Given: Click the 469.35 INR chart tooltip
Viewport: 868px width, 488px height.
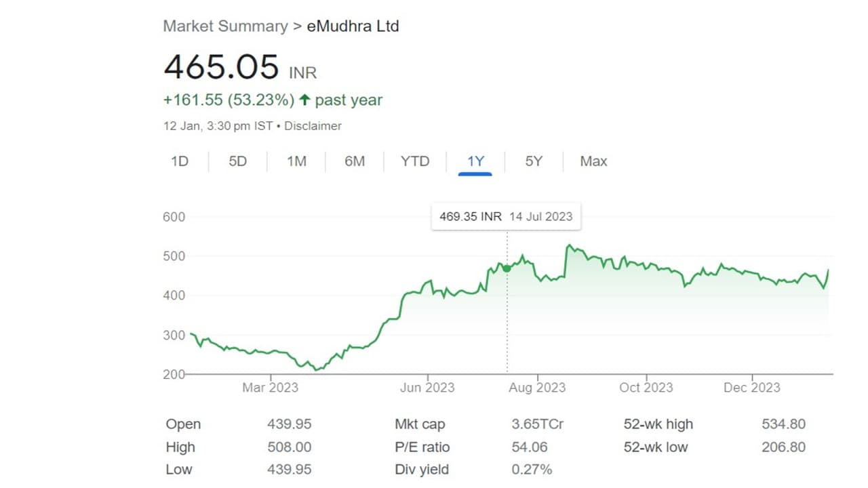Looking at the screenshot, I should click(506, 217).
